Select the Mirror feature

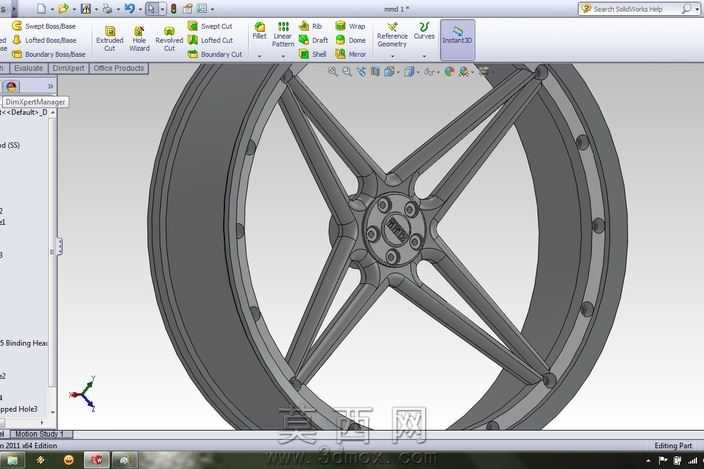click(x=351, y=54)
